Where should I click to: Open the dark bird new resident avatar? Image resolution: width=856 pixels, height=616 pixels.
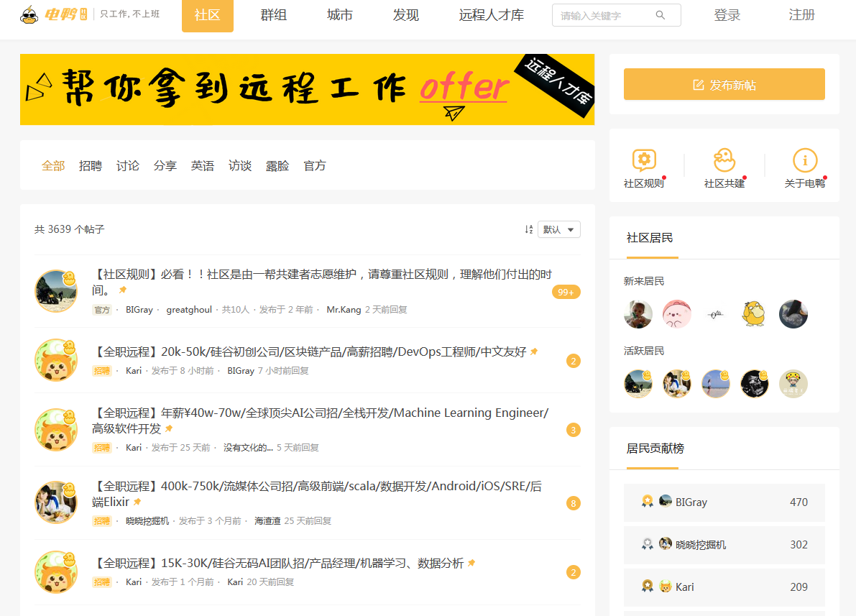tap(793, 314)
